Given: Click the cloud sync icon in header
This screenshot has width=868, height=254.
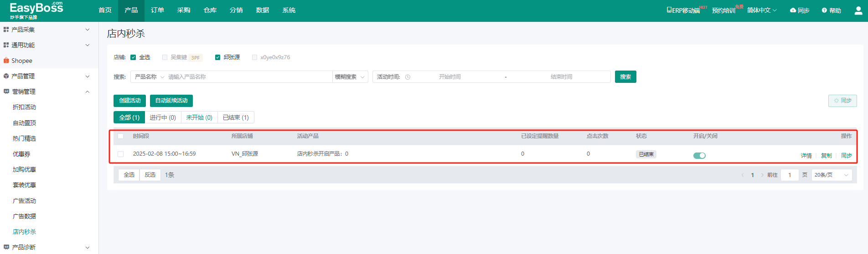Looking at the screenshot, I should [793, 10].
